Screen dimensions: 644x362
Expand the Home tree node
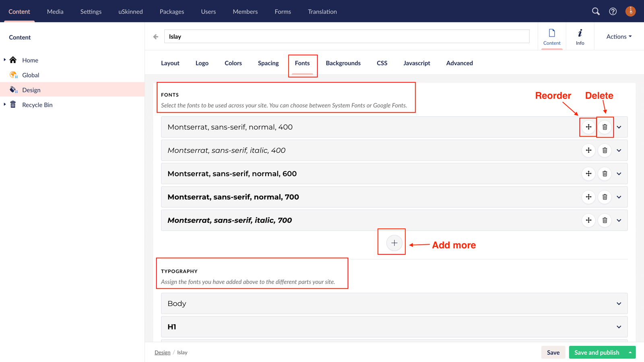[4, 60]
